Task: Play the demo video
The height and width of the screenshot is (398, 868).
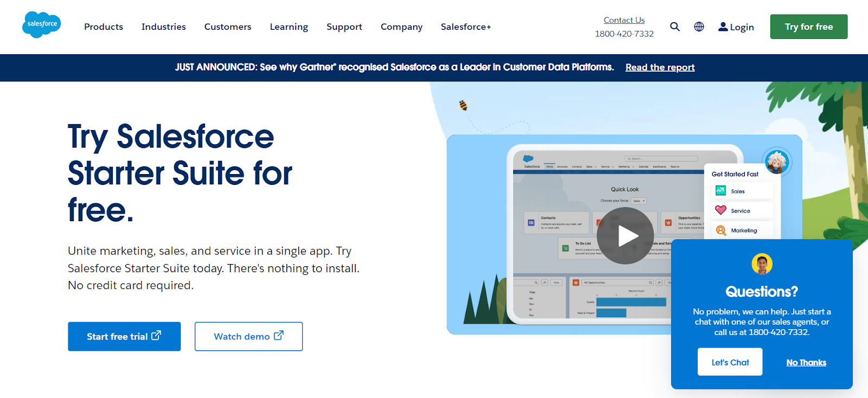Action: tap(625, 236)
